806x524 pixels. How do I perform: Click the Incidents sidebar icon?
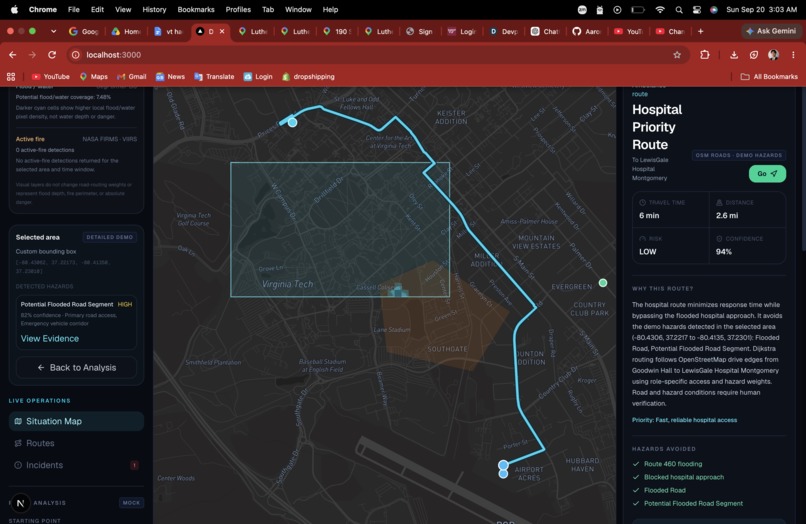[x=18, y=465]
